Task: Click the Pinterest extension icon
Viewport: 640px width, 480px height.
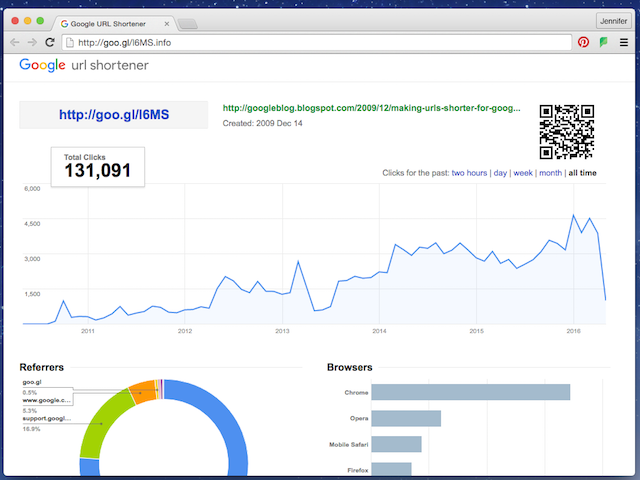Action: (583, 42)
